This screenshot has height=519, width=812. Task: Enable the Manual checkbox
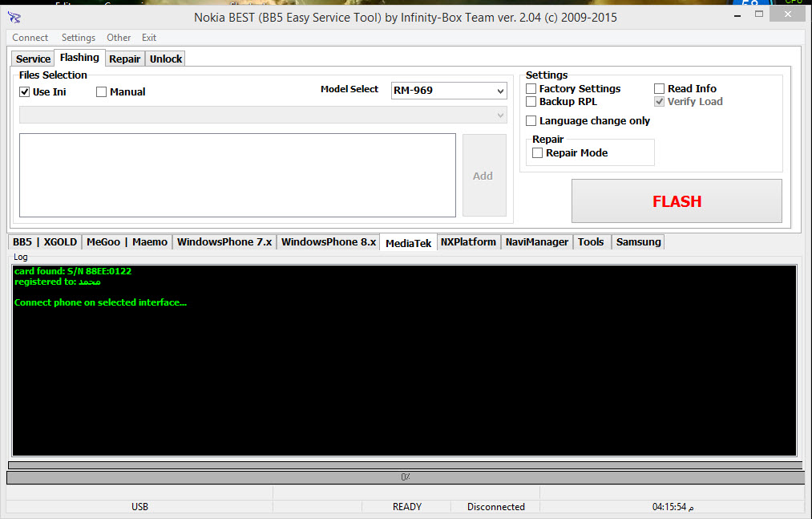[102, 91]
